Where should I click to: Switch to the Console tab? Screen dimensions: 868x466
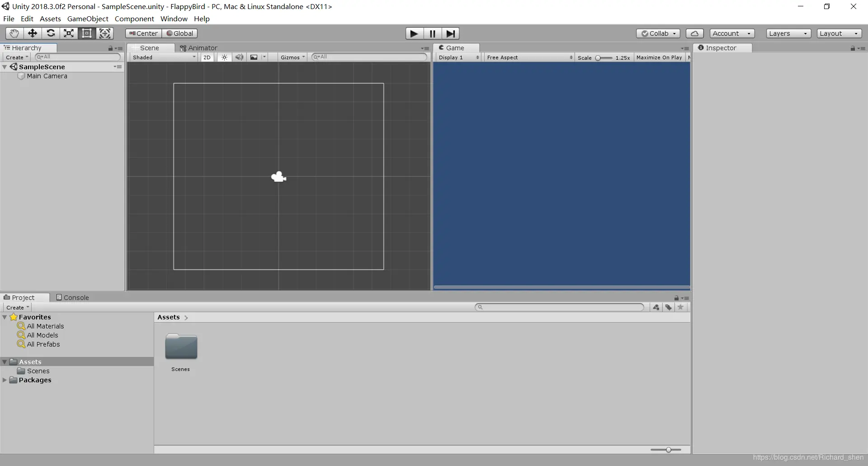coord(72,298)
